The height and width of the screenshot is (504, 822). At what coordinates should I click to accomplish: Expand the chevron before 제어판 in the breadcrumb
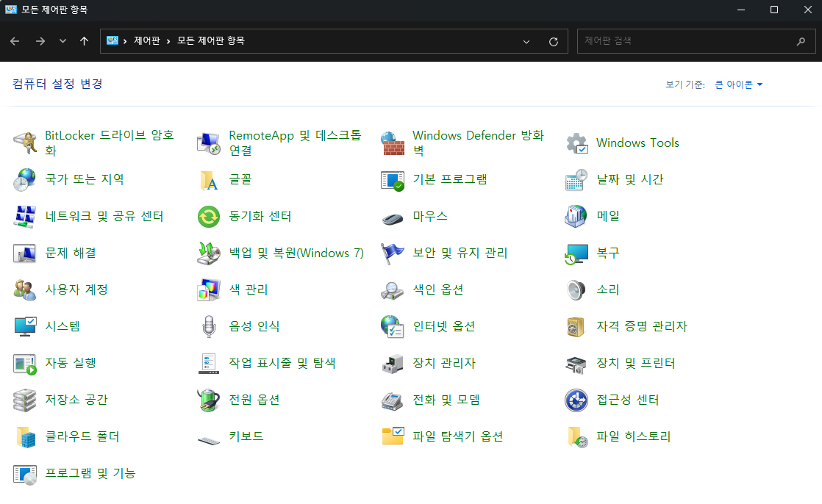[125, 41]
